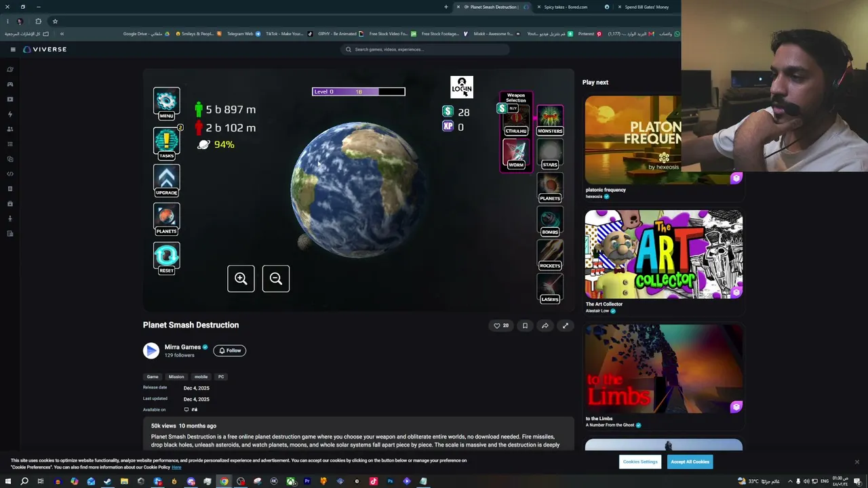Accept All Cookies

tap(690, 462)
